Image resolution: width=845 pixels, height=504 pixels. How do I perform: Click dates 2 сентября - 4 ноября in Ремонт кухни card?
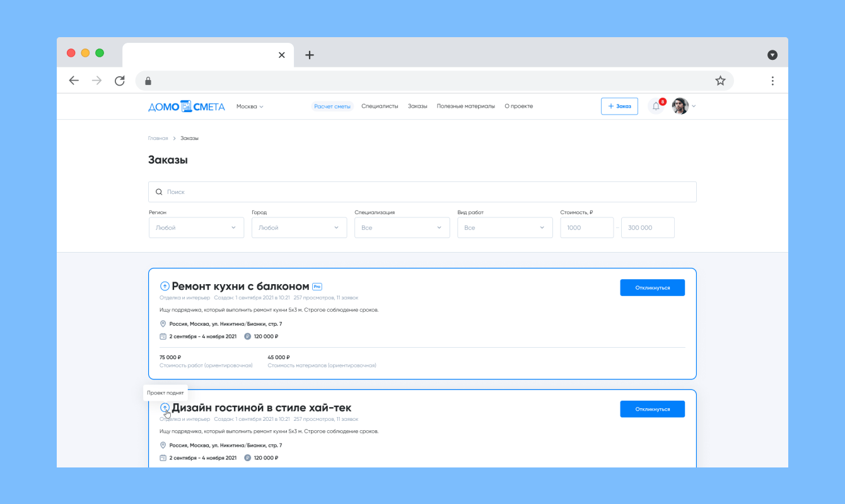click(x=203, y=336)
